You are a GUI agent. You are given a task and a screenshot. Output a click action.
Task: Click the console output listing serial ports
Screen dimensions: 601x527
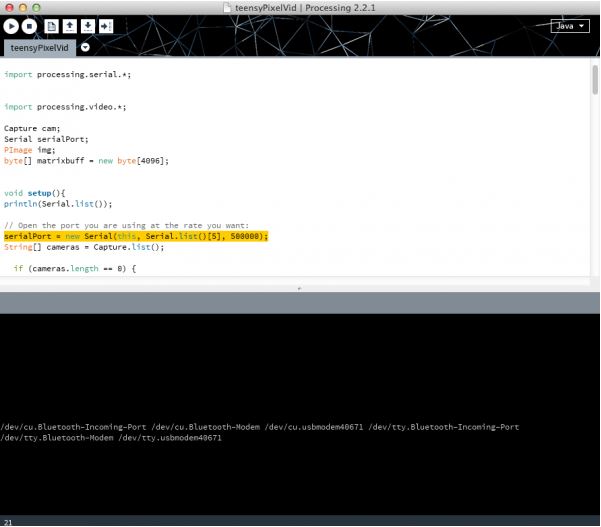coord(260,432)
